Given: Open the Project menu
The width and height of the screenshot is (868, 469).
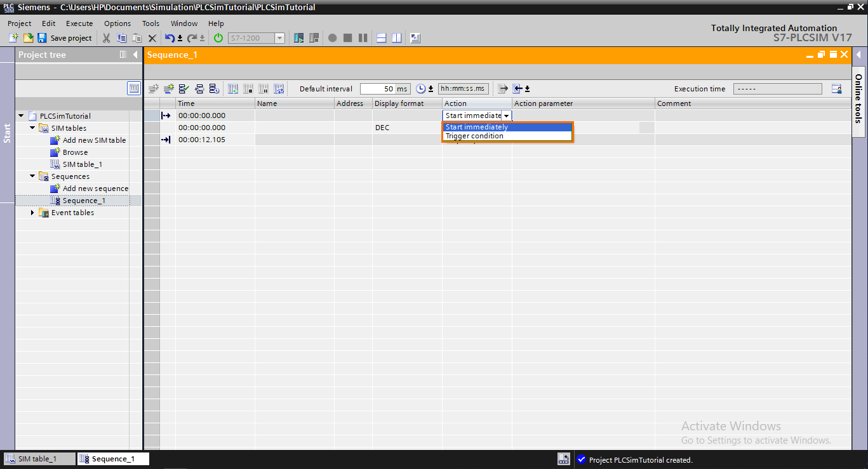Looking at the screenshot, I should [x=19, y=23].
